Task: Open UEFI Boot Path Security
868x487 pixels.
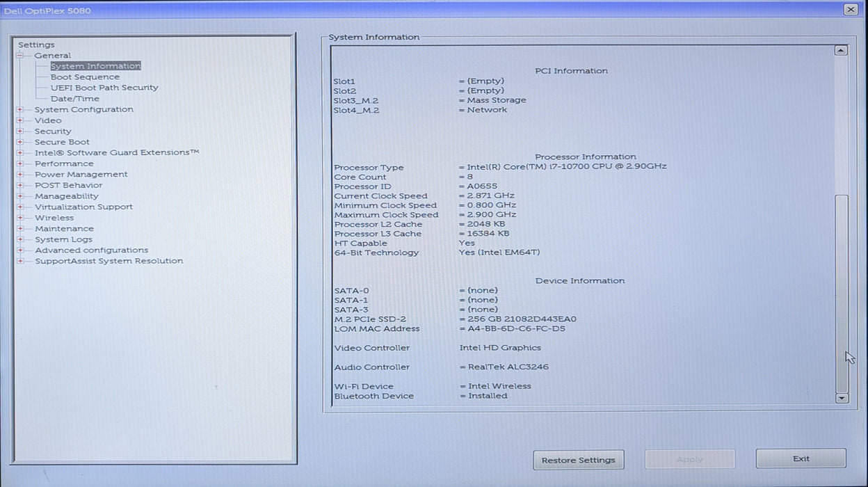Action: 104,88
